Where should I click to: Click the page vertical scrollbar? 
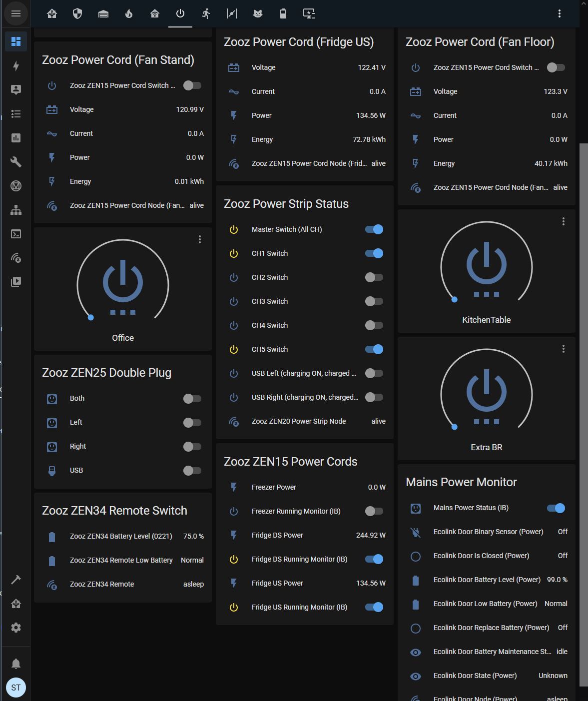click(x=584, y=415)
